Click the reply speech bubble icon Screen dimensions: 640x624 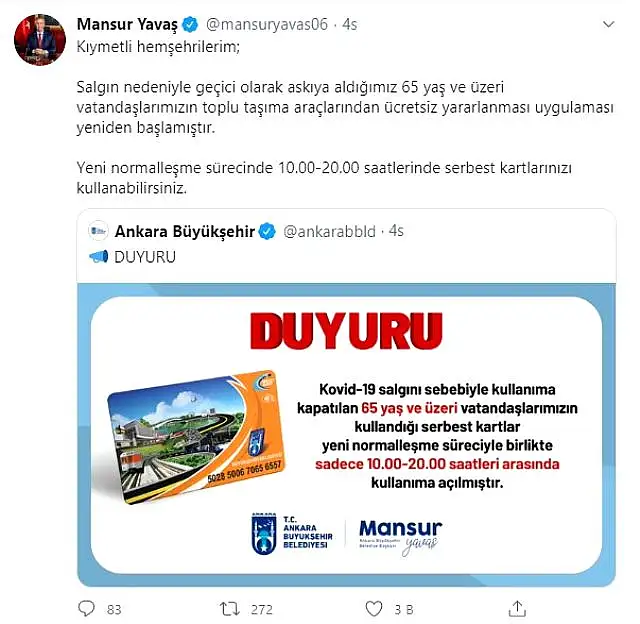click(86, 608)
